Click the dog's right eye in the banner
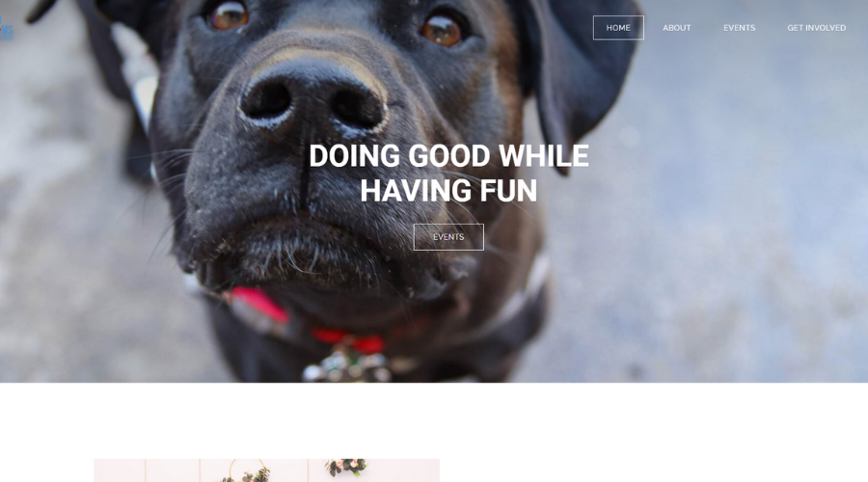The height and width of the screenshot is (482, 868). pyautogui.click(x=441, y=29)
